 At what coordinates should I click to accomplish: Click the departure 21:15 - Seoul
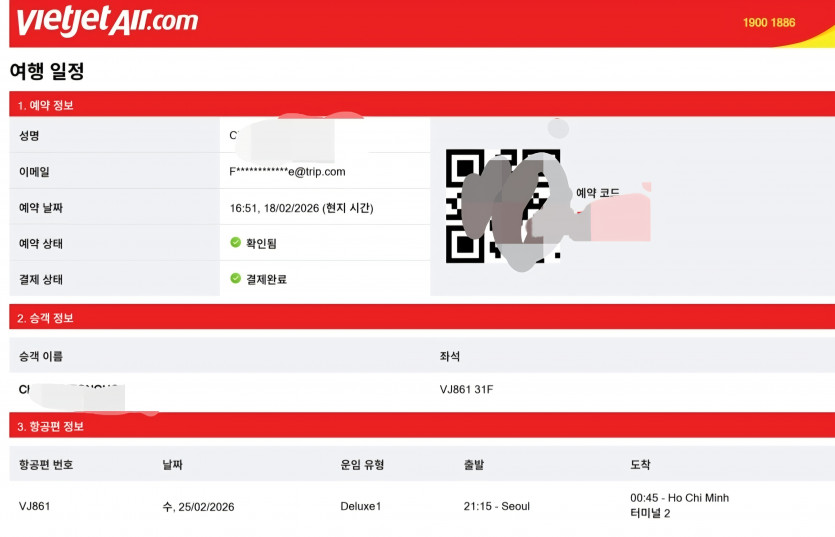(x=496, y=506)
